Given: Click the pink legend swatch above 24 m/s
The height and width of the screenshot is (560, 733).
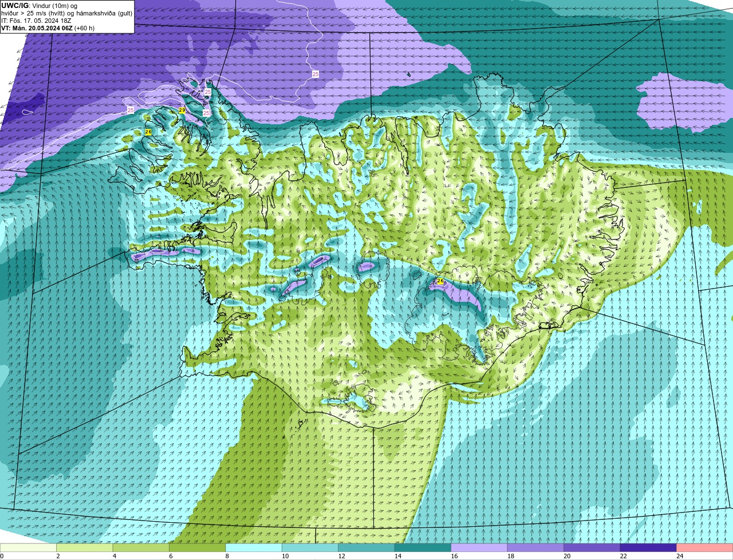Looking at the screenshot, I should [705, 547].
